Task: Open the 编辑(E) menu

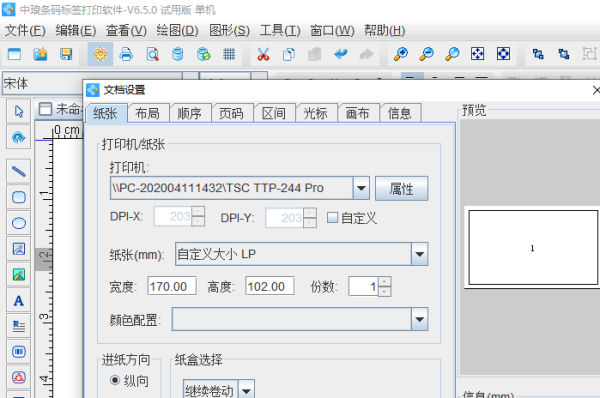Action: (75, 30)
